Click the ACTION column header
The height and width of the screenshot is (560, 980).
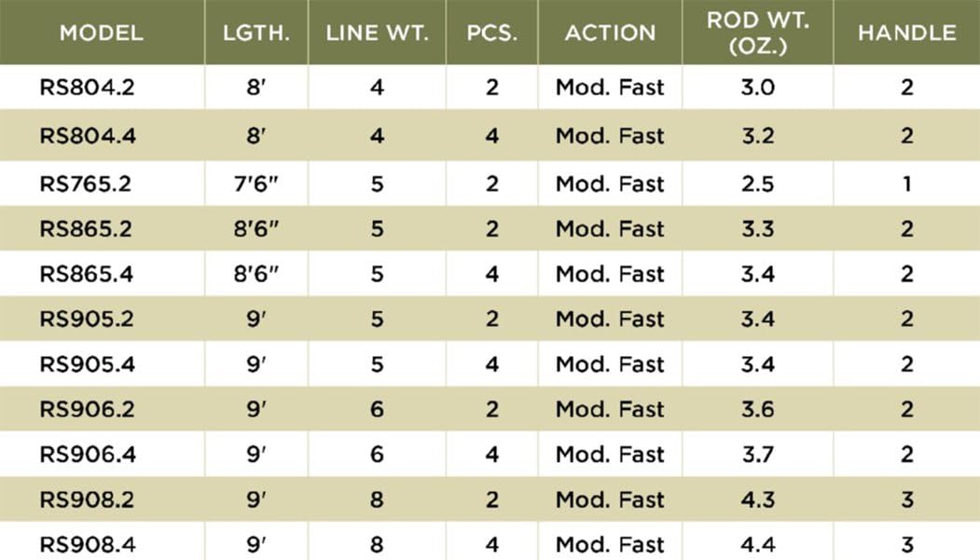click(610, 34)
